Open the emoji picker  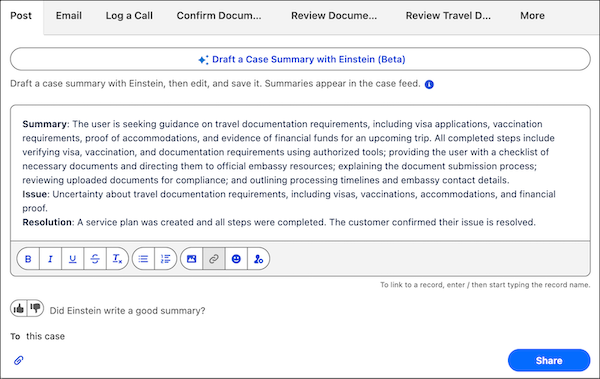tap(236, 259)
